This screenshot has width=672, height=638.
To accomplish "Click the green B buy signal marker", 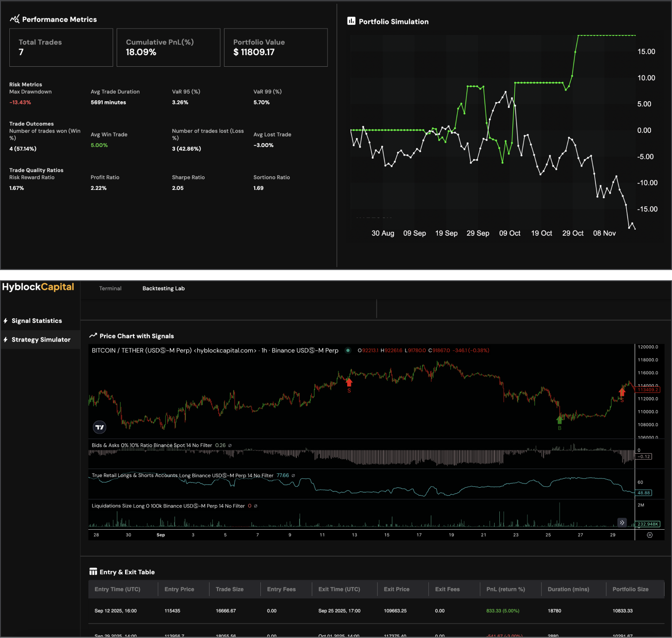I will tap(560, 420).
